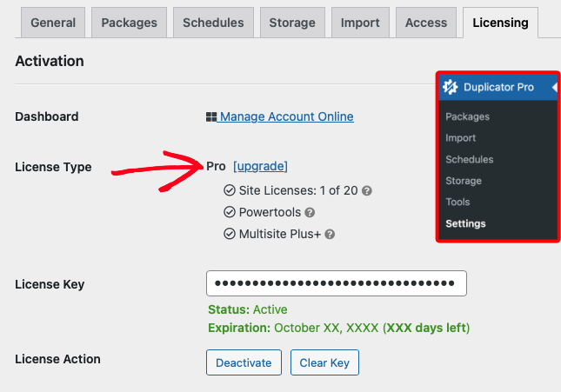
Task: Follow the [upgrade] license link
Action: tap(260, 166)
